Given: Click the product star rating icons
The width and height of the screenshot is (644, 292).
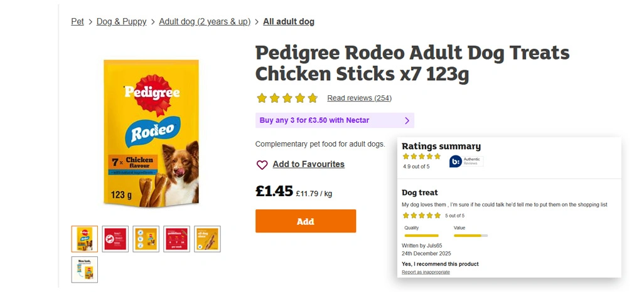Looking at the screenshot, I should tap(287, 98).
